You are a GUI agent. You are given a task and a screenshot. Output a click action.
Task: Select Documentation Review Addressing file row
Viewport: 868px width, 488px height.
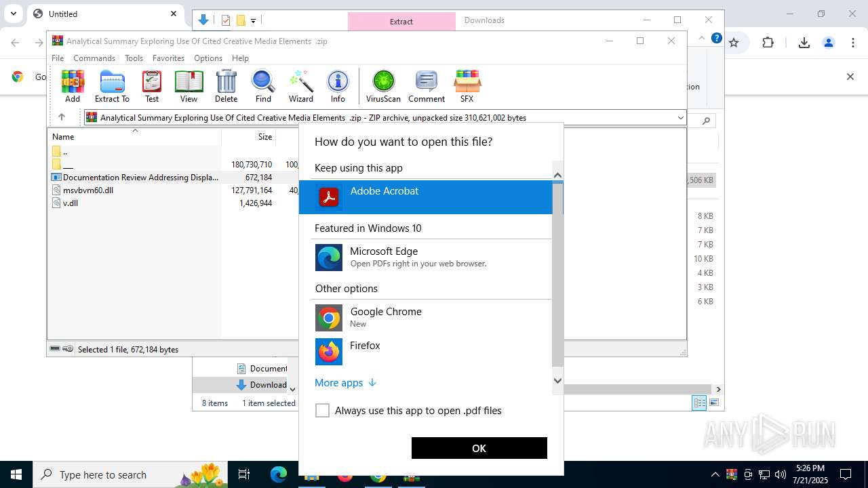click(136, 178)
